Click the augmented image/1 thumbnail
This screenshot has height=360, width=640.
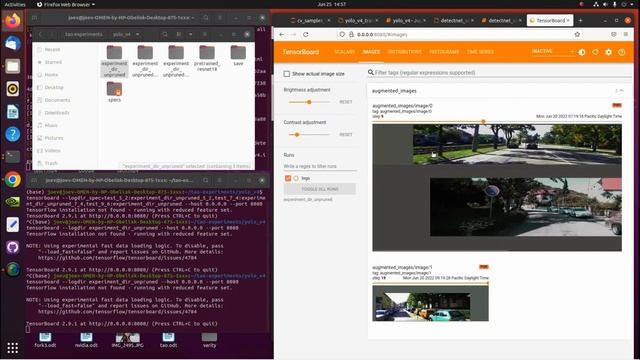tap(430, 303)
